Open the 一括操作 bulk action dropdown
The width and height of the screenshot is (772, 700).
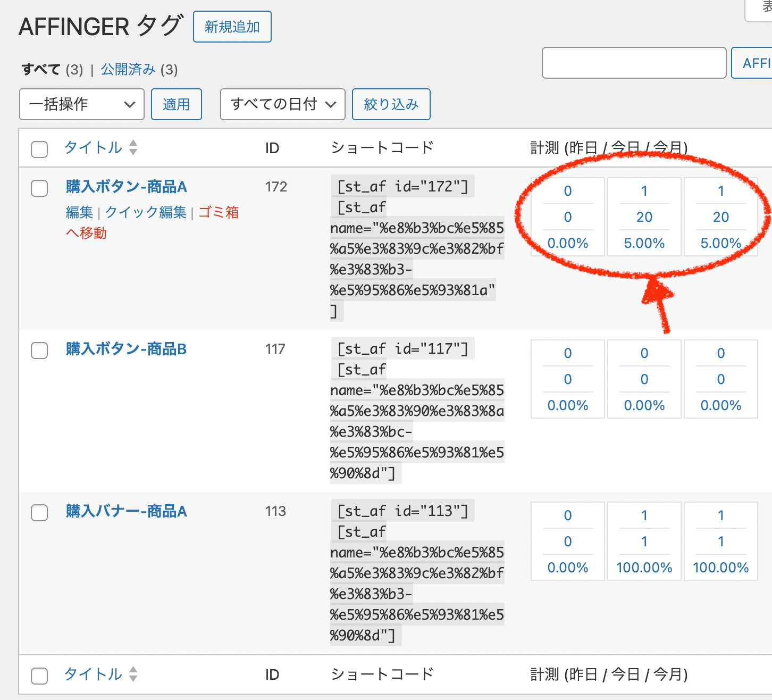pyautogui.click(x=81, y=104)
